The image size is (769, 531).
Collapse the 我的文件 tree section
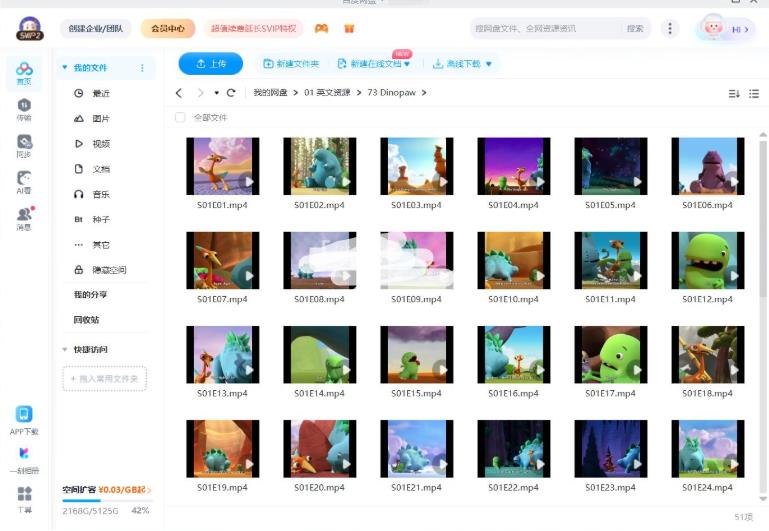coord(65,67)
